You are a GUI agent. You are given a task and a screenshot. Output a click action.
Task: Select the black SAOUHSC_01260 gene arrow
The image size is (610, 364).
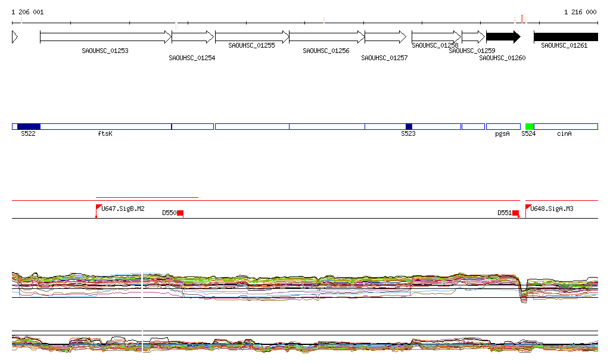click(503, 37)
